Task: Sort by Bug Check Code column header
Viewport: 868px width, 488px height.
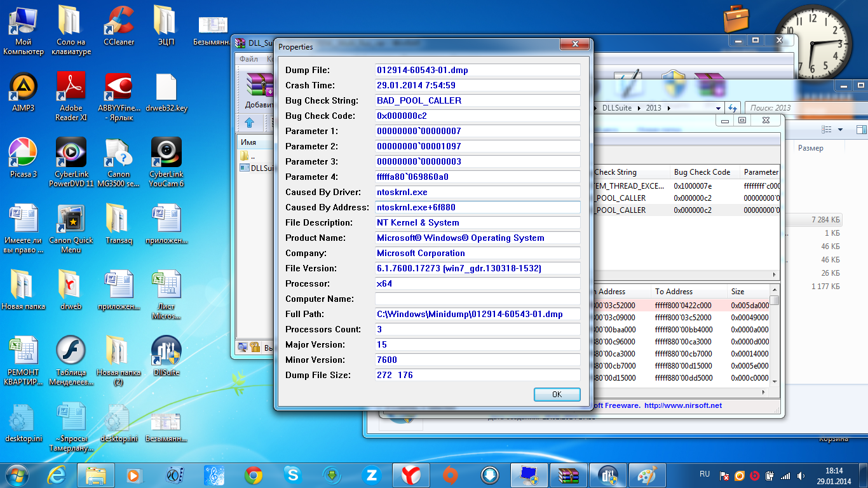Action: coord(702,172)
